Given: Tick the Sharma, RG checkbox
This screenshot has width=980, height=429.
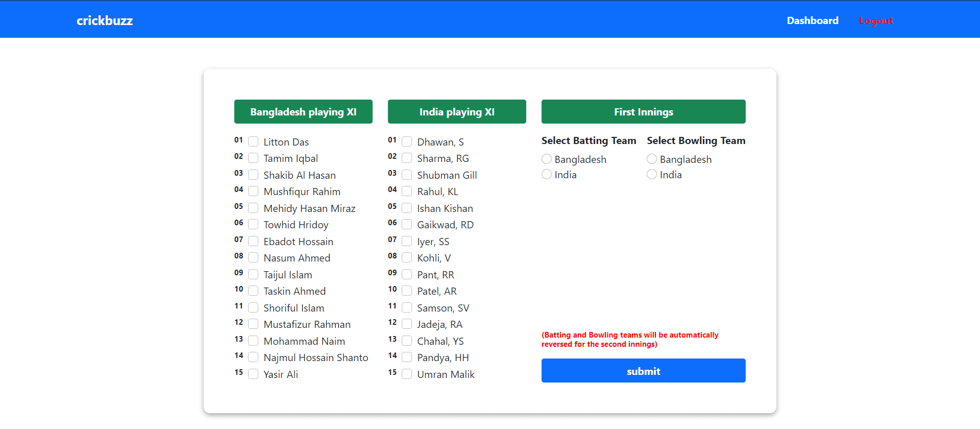Looking at the screenshot, I should click(x=407, y=158).
